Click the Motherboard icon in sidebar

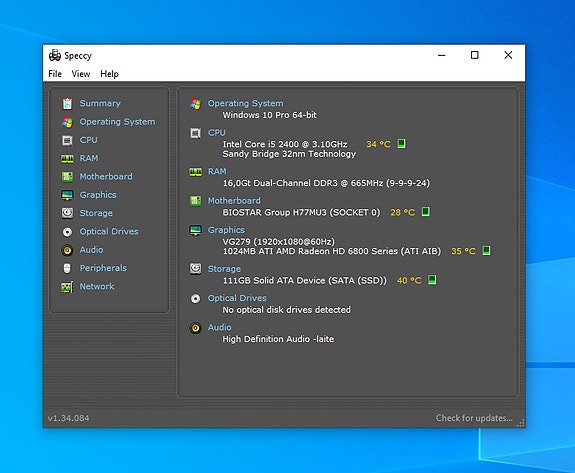pos(67,177)
